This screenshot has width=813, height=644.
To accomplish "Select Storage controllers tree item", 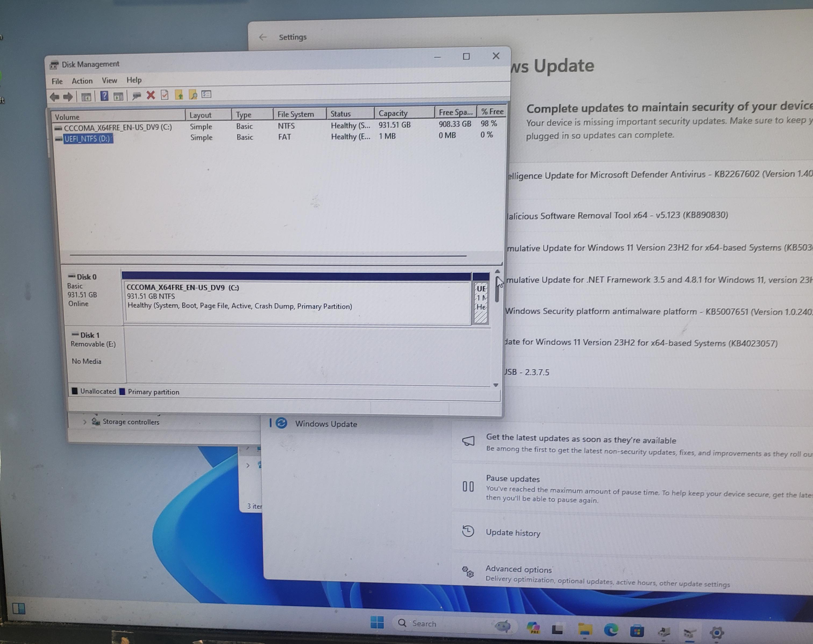I will (130, 422).
